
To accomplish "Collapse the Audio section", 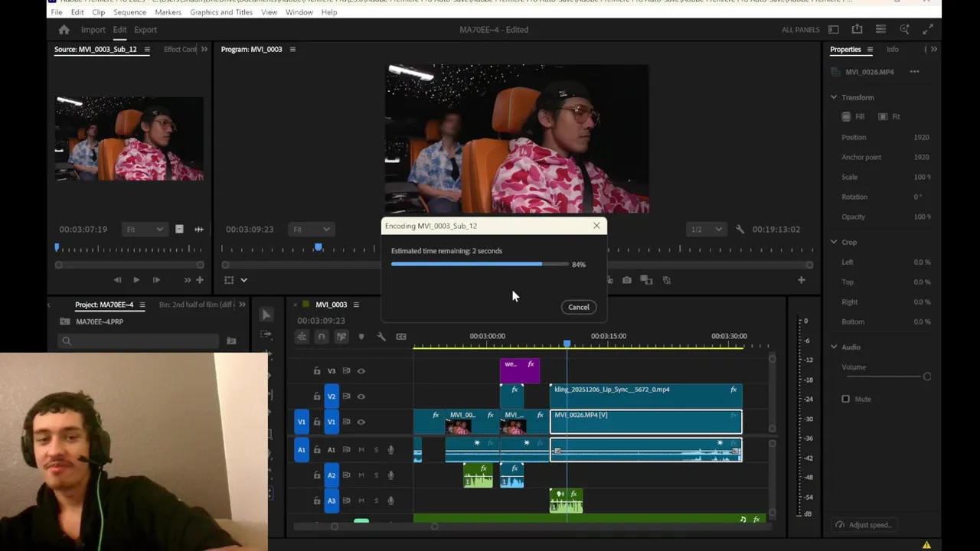I will [x=834, y=347].
